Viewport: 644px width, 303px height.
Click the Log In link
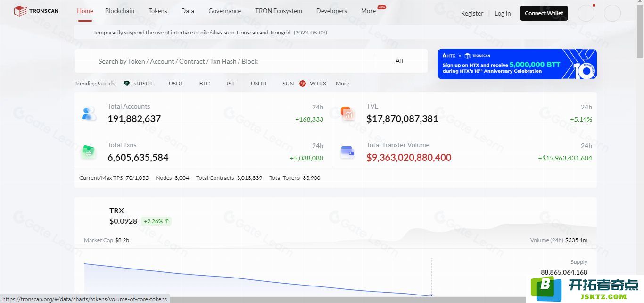pyautogui.click(x=503, y=13)
